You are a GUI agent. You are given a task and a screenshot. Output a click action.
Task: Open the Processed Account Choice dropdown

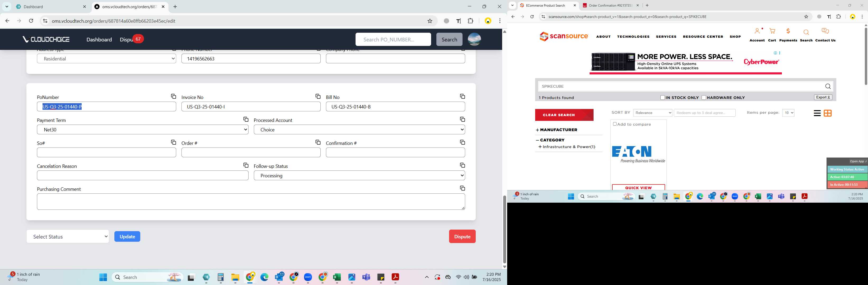coord(359,130)
